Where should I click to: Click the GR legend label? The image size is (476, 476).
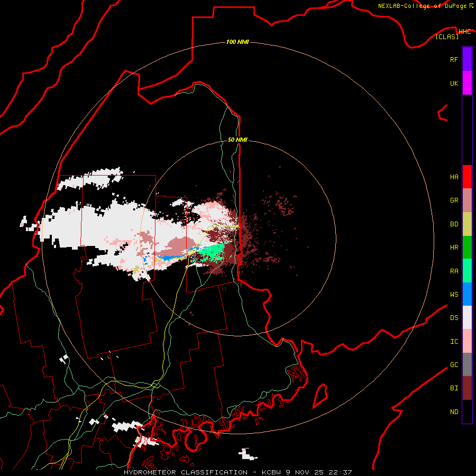pos(454,200)
